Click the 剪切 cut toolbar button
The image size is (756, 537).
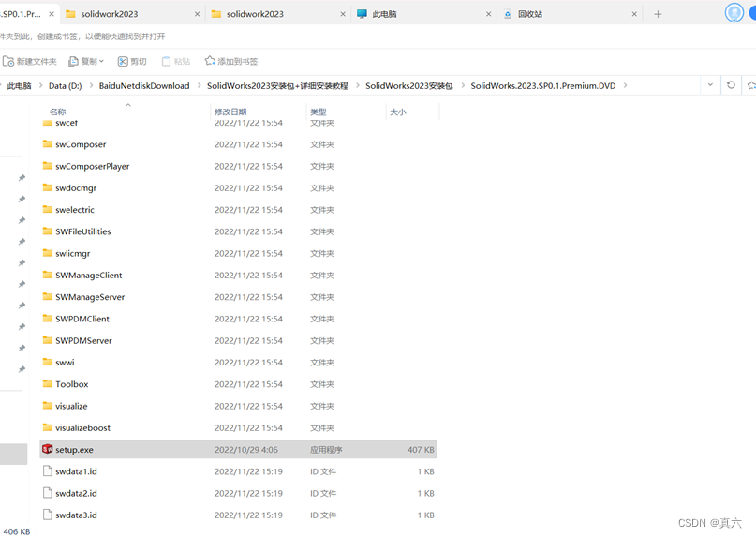(132, 61)
